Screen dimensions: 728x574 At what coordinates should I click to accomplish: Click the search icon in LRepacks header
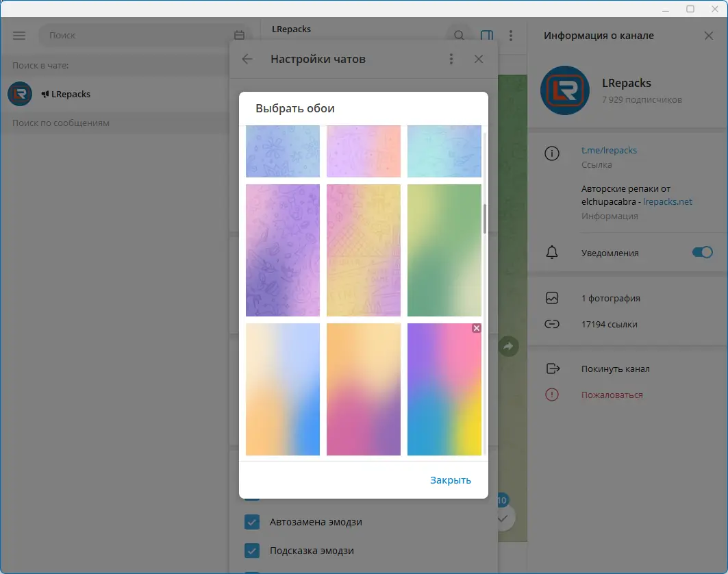[457, 34]
